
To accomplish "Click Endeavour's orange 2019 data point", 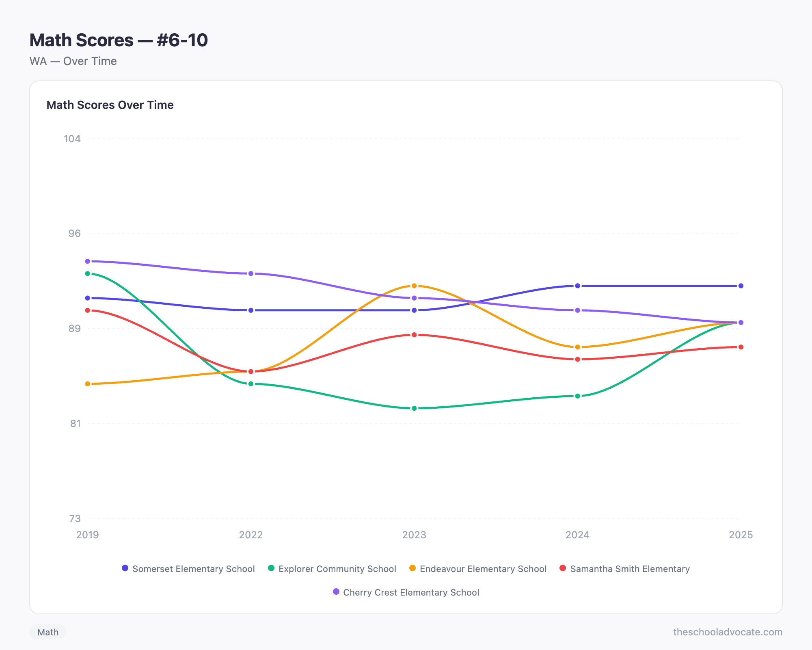I will 88,384.
